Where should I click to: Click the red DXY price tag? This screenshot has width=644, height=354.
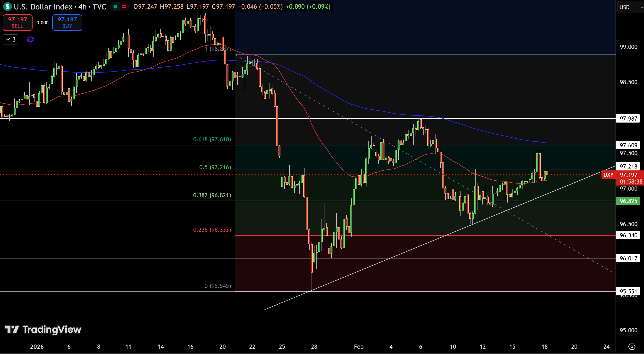[608, 175]
